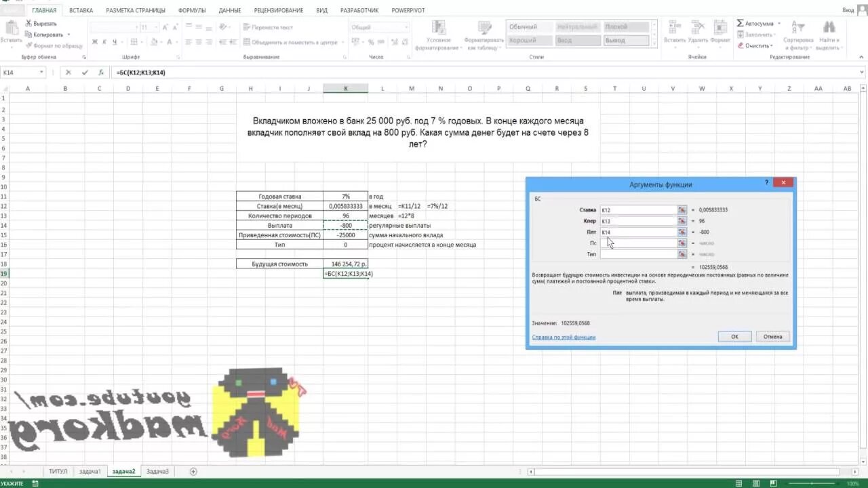Add a new sheet with plus button
868x488 pixels.
[193, 471]
